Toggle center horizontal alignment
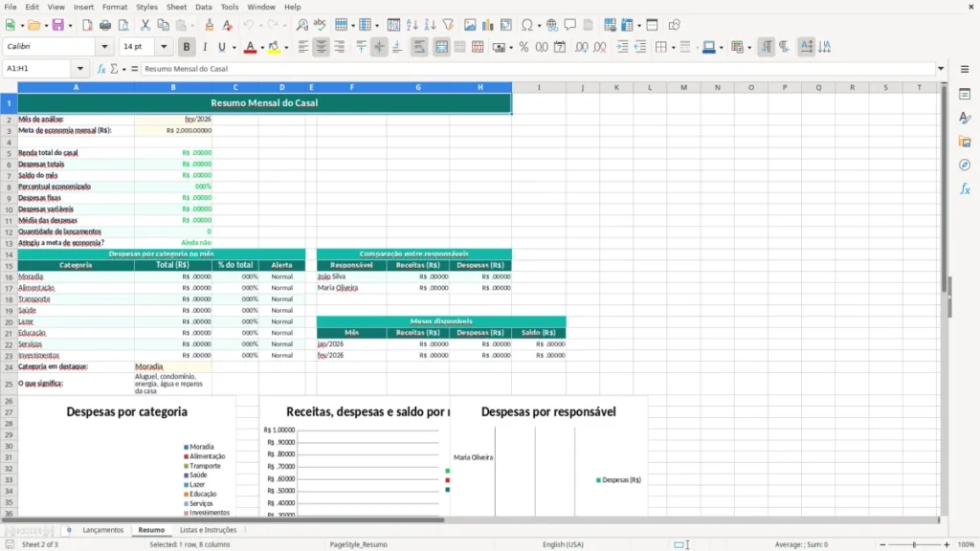Image resolution: width=980 pixels, height=551 pixels. click(x=322, y=47)
